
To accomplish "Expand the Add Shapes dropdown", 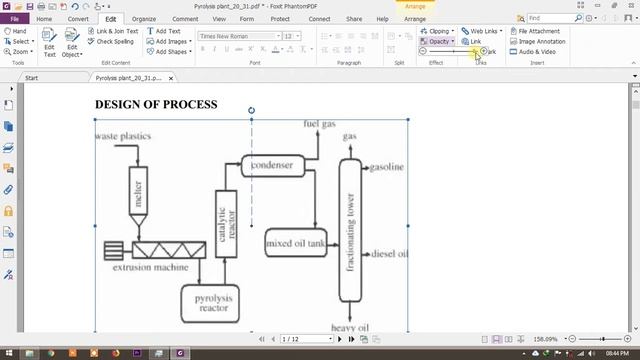I will pos(190,52).
